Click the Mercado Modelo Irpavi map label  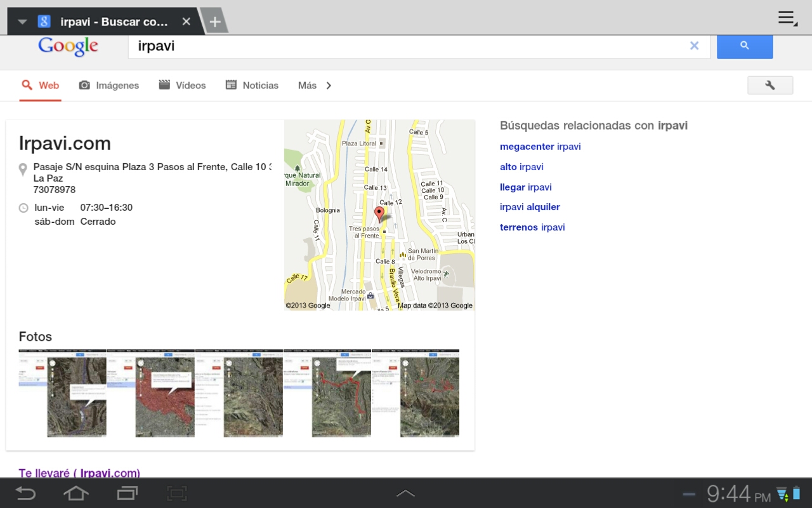(347, 295)
